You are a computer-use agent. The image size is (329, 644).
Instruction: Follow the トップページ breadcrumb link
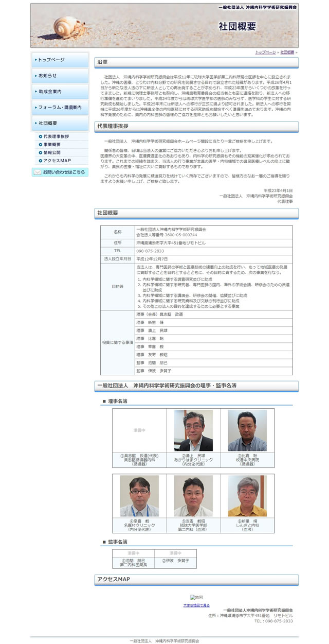(x=266, y=53)
